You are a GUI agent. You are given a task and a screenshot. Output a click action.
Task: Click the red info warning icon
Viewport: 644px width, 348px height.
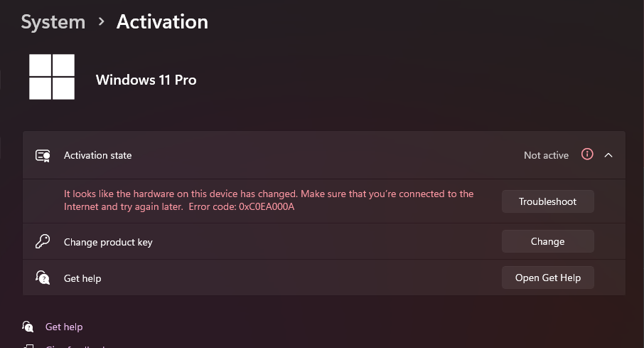coord(587,154)
